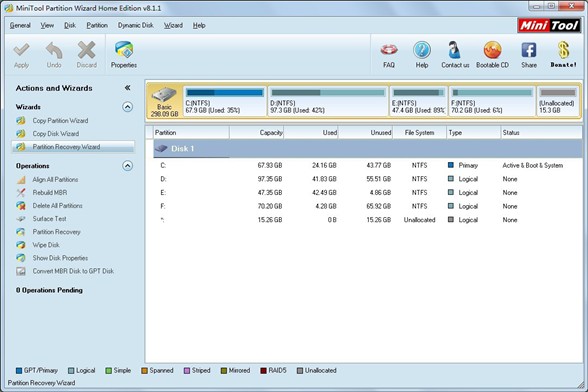Click the Align All Partitions icon
The height and width of the screenshot is (392, 588).
click(21, 180)
